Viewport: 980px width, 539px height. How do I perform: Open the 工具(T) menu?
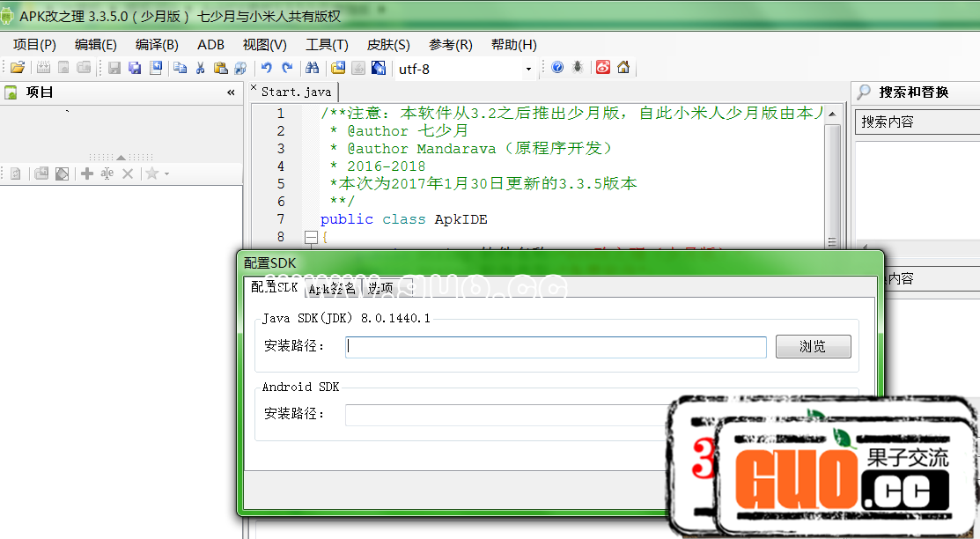[x=327, y=44]
